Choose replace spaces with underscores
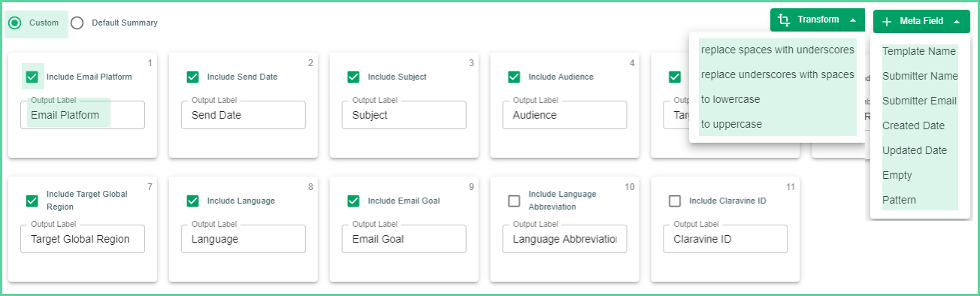The width and height of the screenshot is (980, 296). (x=778, y=50)
